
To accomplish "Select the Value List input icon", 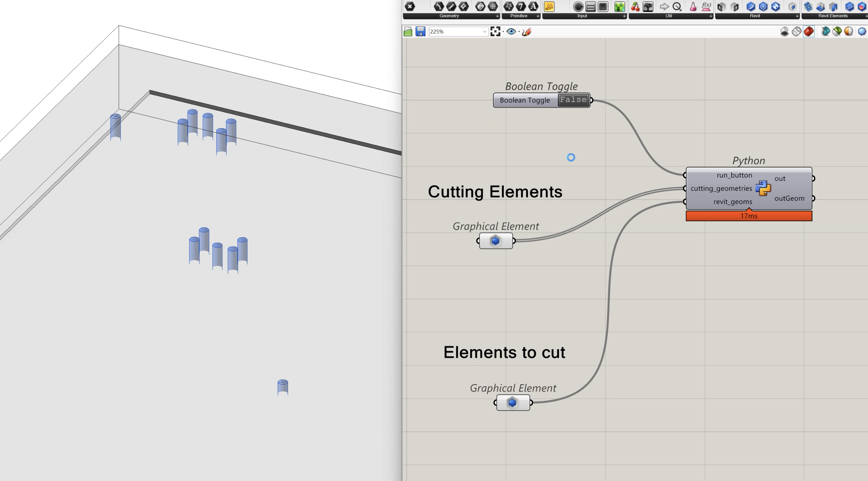I will [590, 6].
